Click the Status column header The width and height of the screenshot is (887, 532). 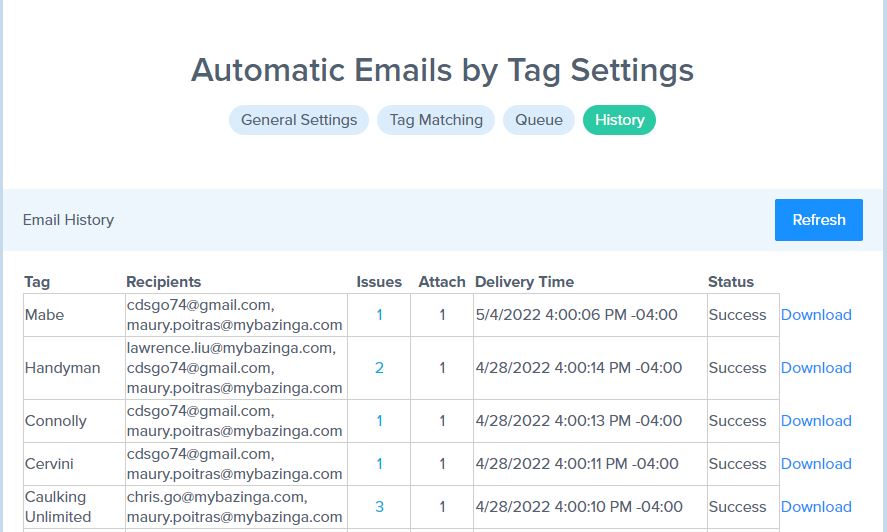pos(731,282)
